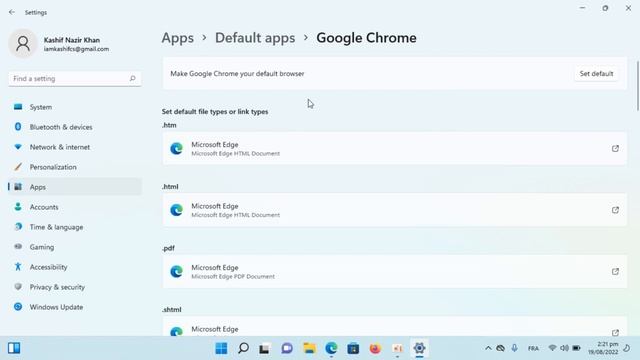Change the .pdf default app row
Screen dimensions: 640x360
(394, 271)
